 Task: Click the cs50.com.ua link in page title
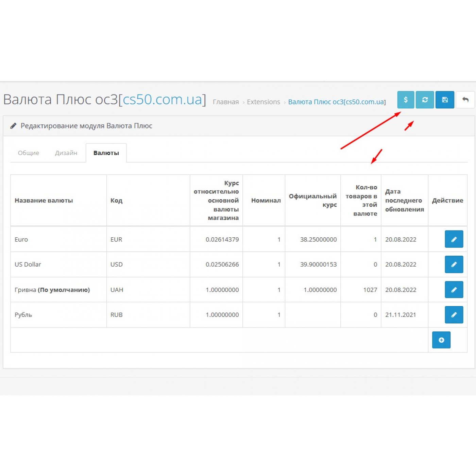pos(162,100)
